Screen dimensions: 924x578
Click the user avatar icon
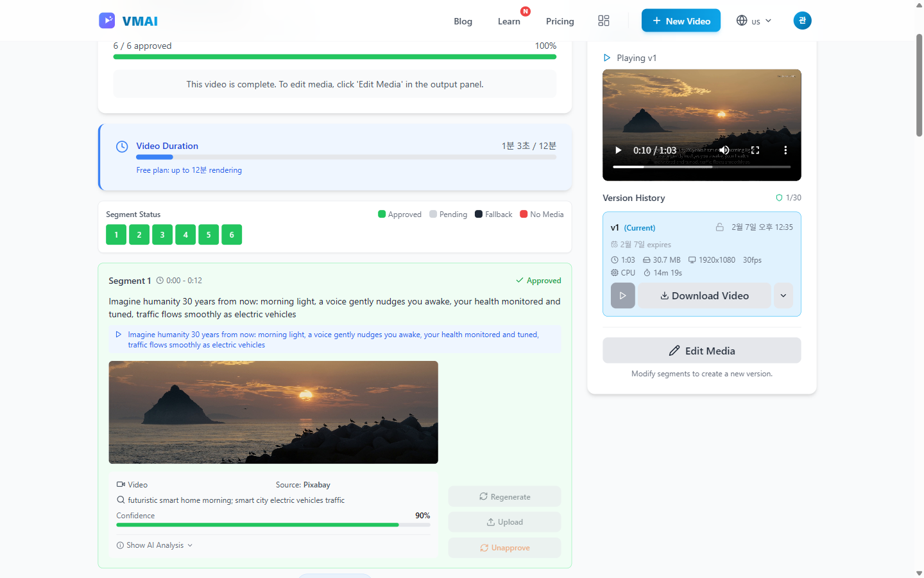[802, 21]
